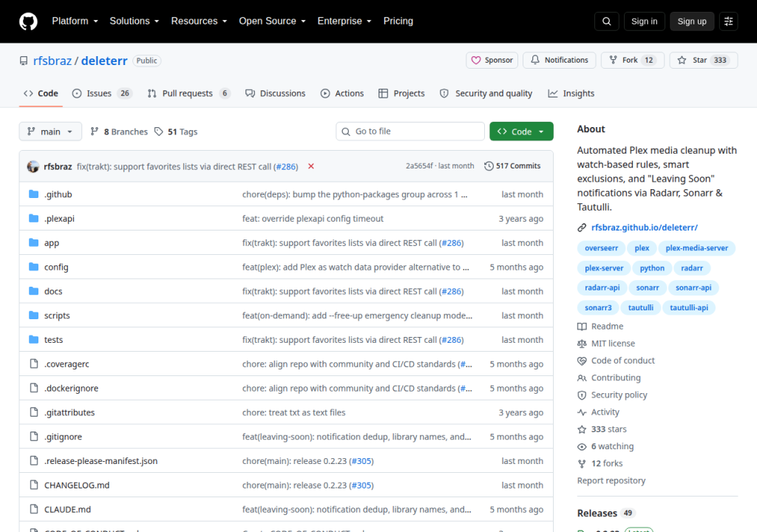This screenshot has width=757, height=532.
Task: Open commit hash 2a5654f
Action: tap(420, 166)
